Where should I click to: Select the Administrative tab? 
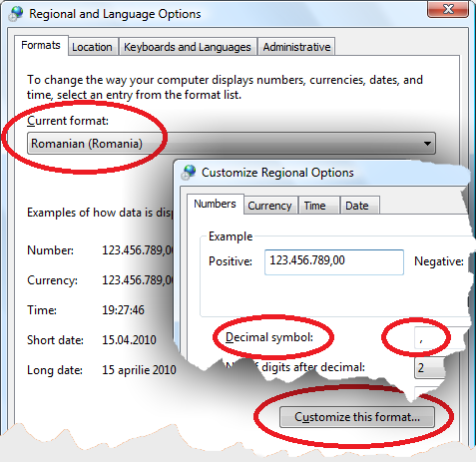[296, 47]
